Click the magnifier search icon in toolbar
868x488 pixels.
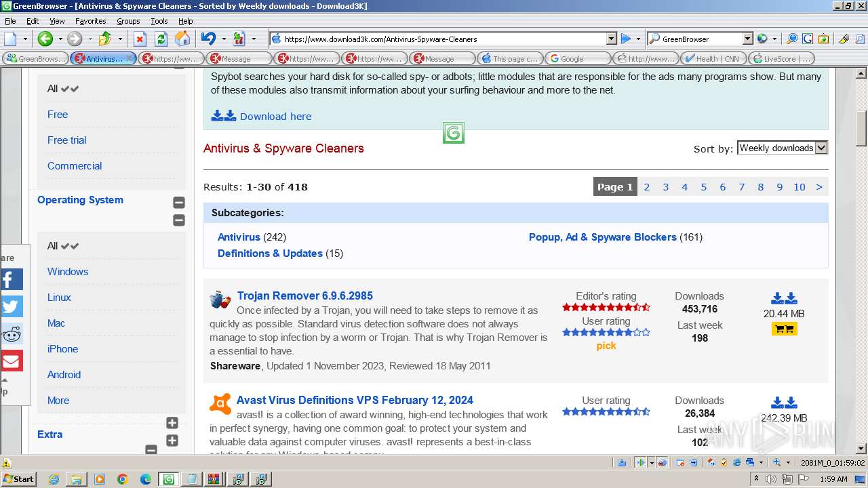791,39
